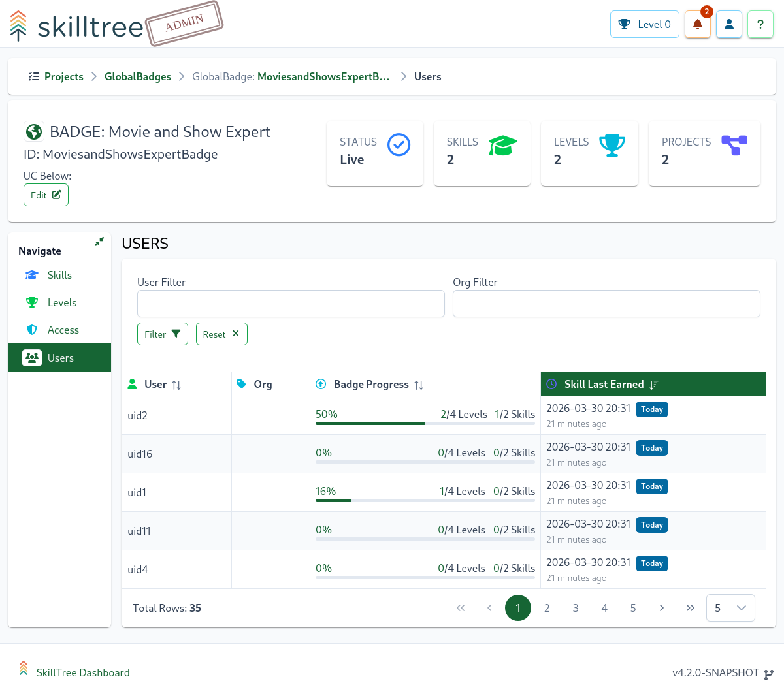784x696 pixels.
Task: Reset the user filters
Action: click(221, 334)
